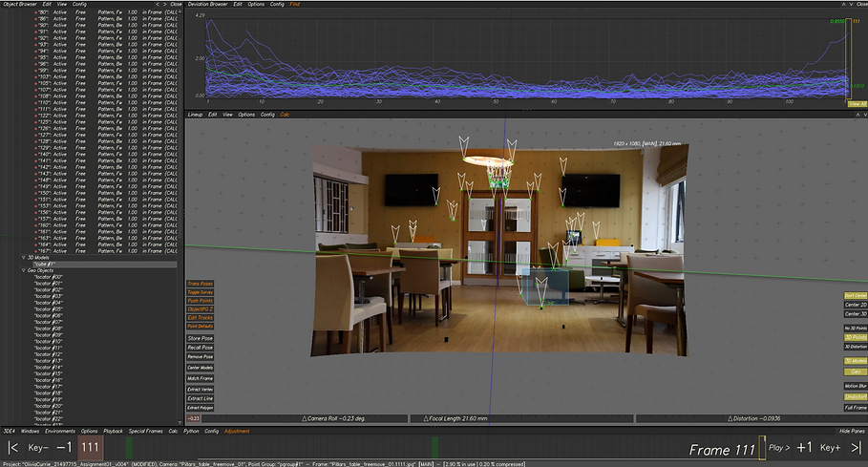Open the Object Browser Config menu
Image resolution: width=868 pixels, height=467 pixels.
tap(79, 4)
